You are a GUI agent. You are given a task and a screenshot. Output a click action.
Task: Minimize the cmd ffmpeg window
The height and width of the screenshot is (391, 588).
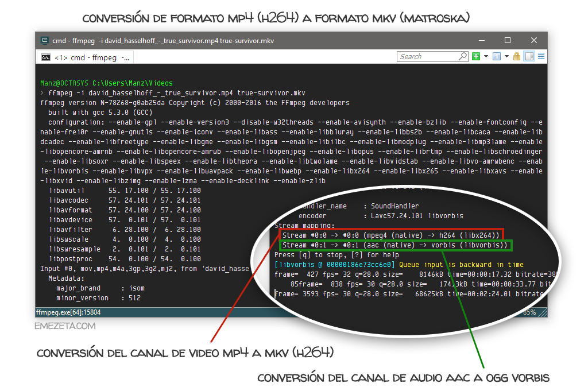482,40
